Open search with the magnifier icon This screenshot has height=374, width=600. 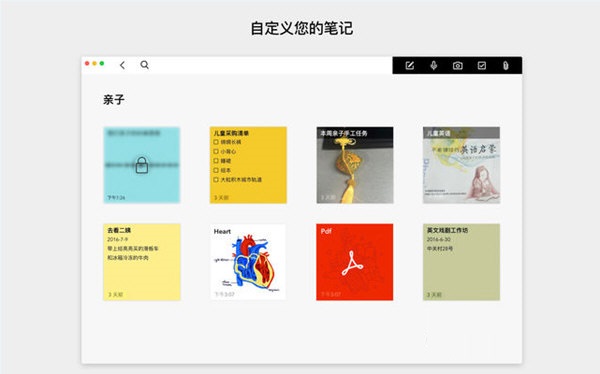[x=144, y=65]
